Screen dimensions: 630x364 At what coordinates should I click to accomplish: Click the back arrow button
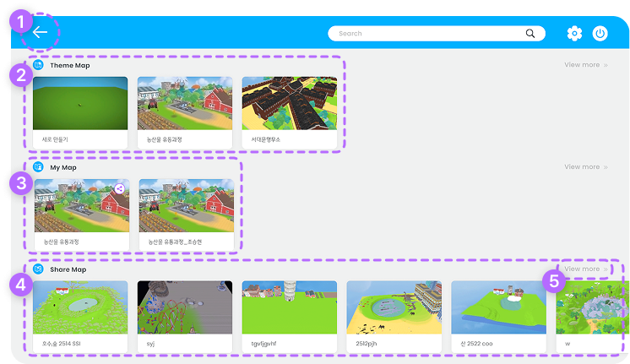pyautogui.click(x=41, y=33)
